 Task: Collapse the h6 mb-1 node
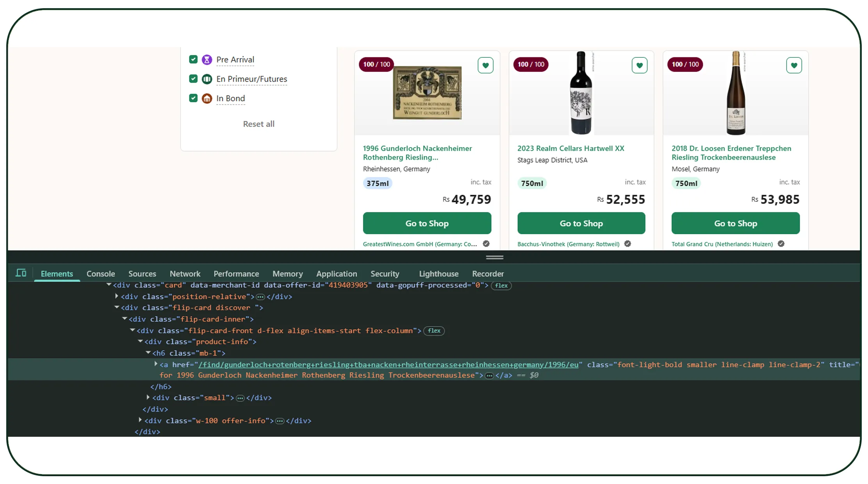tap(148, 352)
